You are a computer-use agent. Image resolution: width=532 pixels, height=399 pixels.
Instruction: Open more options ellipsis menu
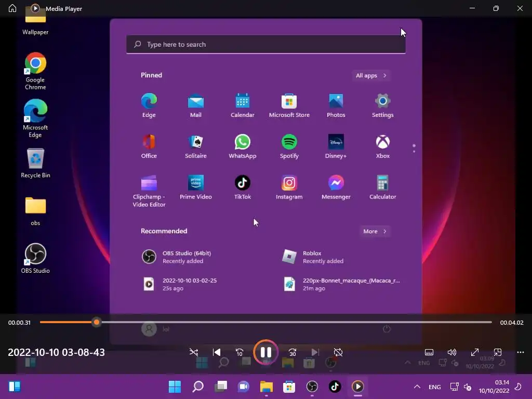click(x=521, y=352)
